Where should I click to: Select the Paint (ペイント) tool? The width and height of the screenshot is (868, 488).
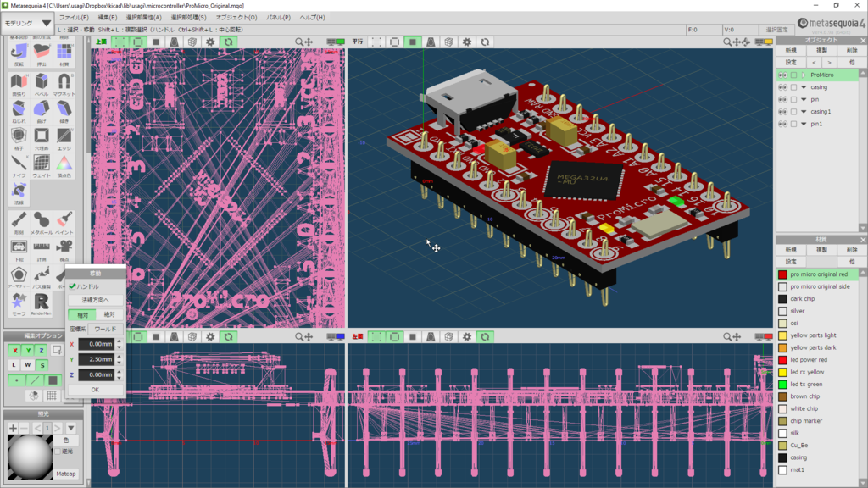coord(64,223)
